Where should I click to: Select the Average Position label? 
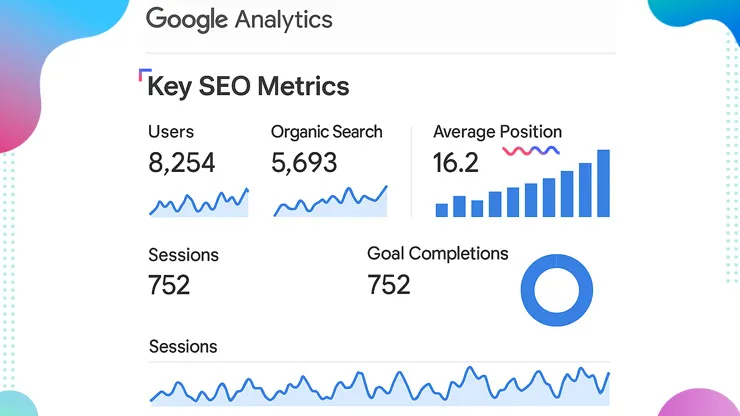click(x=497, y=132)
